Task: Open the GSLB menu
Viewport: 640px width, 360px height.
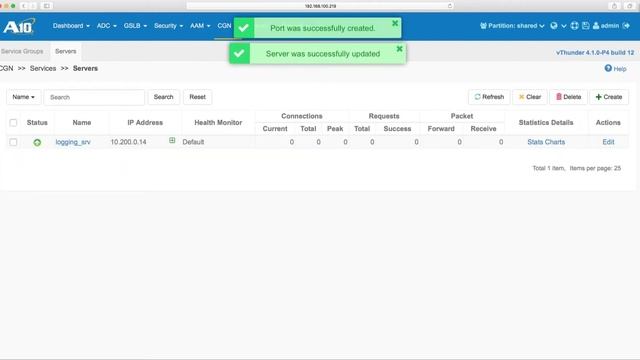Action: [x=135, y=26]
